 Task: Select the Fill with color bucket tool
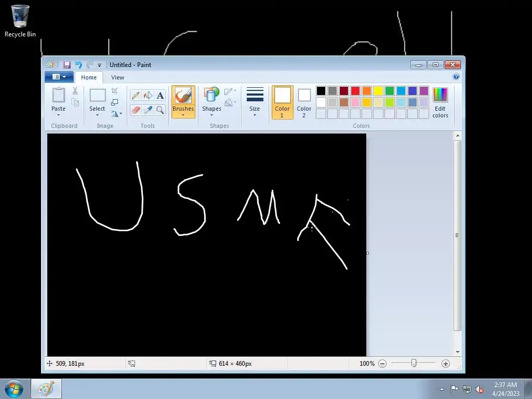click(x=148, y=96)
